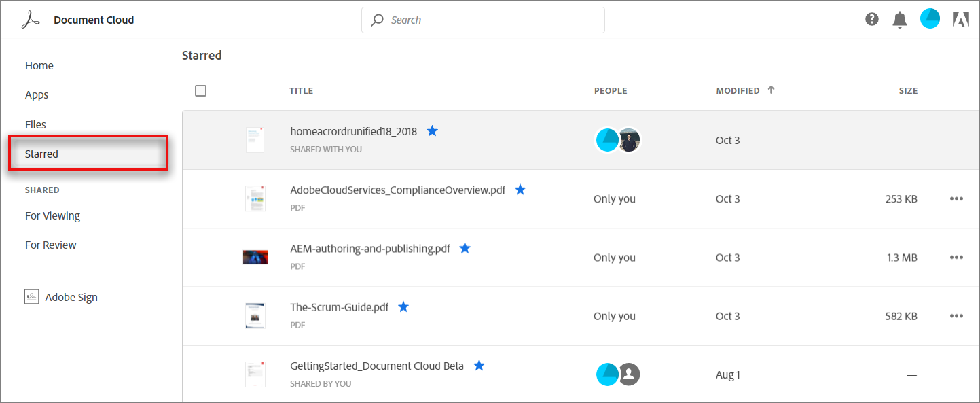Click the Adobe logo icon
The image size is (980, 403).
[x=960, y=20]
